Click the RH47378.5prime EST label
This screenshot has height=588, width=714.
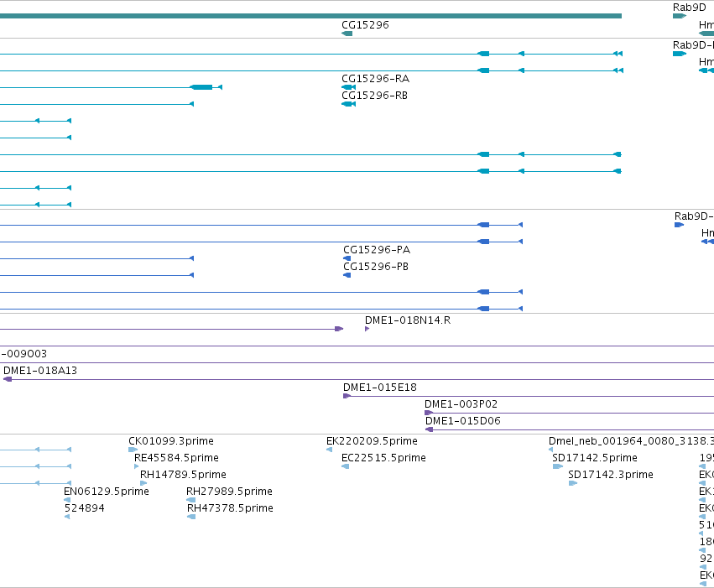click(x=230, y=508)
